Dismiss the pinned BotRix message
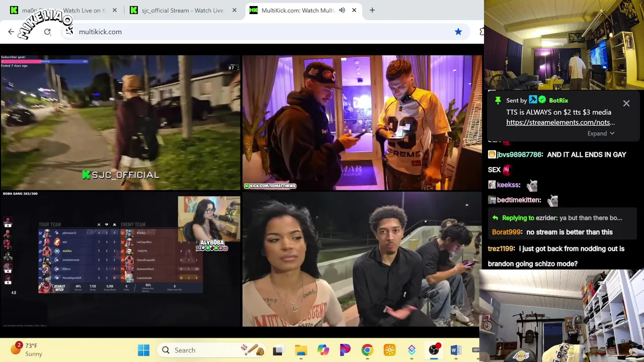The height and width of the screenshot is (362, 644). (626, 104)
